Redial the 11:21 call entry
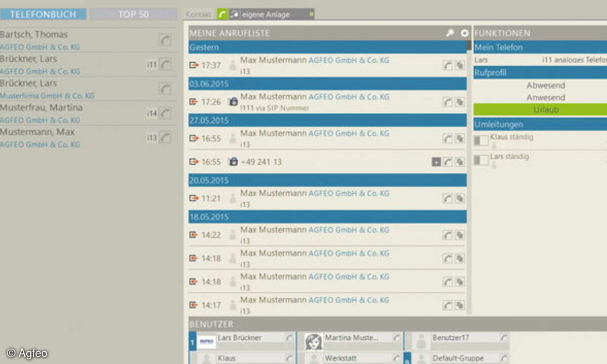The image size is (607, 364). click(x=448, y=199)
